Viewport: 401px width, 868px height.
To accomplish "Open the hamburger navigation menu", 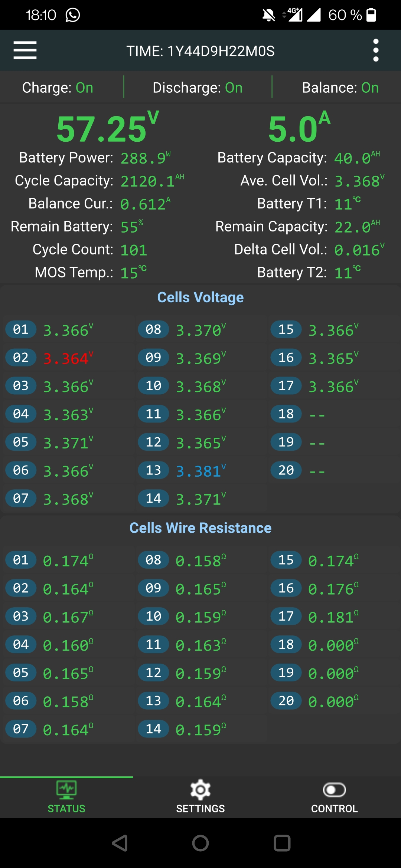I will tap(25, 50).
